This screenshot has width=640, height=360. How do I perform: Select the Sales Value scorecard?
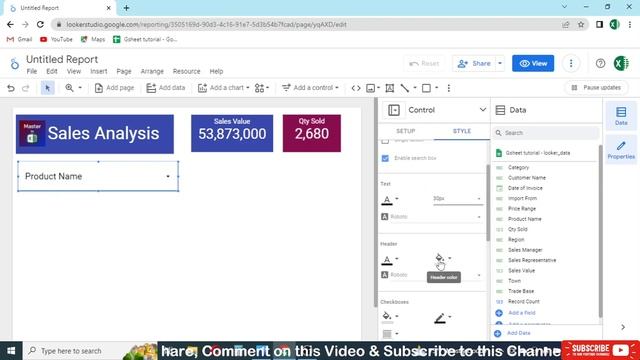point(232,133)
